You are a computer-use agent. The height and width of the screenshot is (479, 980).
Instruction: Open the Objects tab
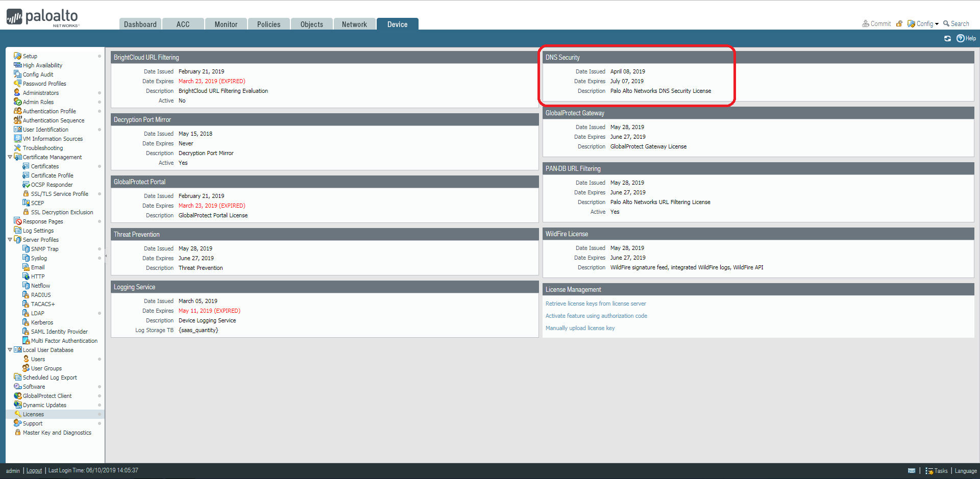click(x=312, y=24)
